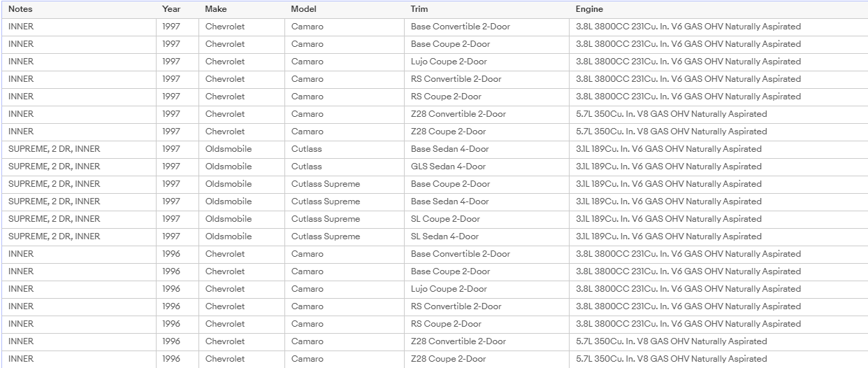Select the GLS Sedan 4-Door trim cell

[x=486, y=167]
